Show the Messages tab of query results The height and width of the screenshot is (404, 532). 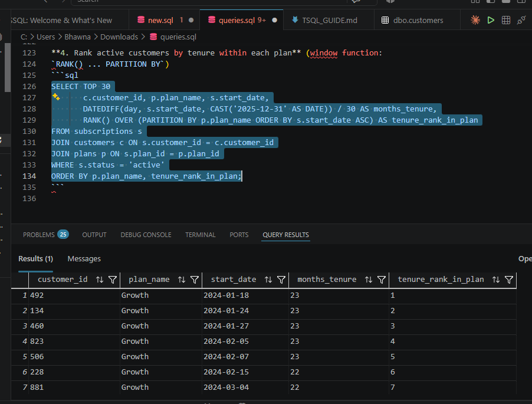point(84,259)
